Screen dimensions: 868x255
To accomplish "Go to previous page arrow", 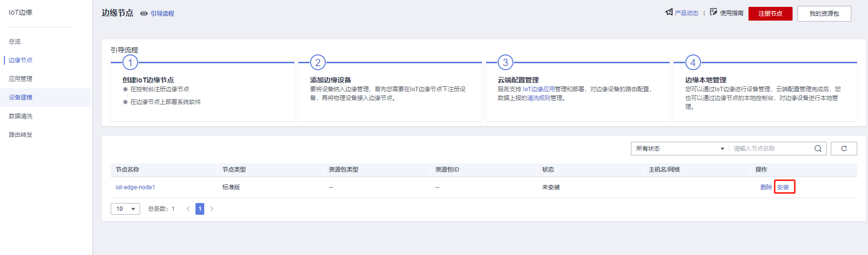I will (x=188, y=209).
